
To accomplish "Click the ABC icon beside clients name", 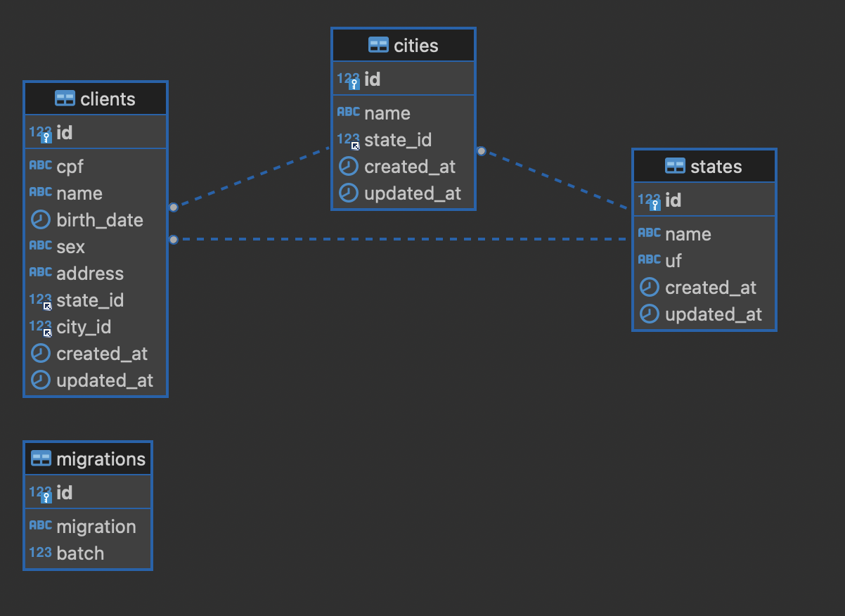I will point(41,192).
